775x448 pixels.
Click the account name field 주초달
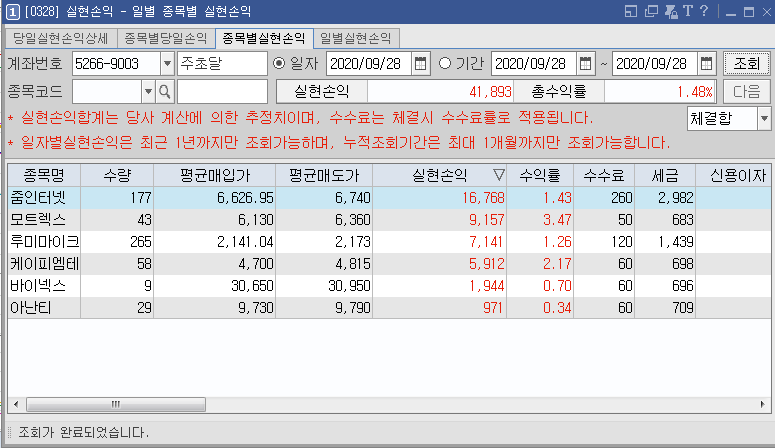[x=222, y=64]
